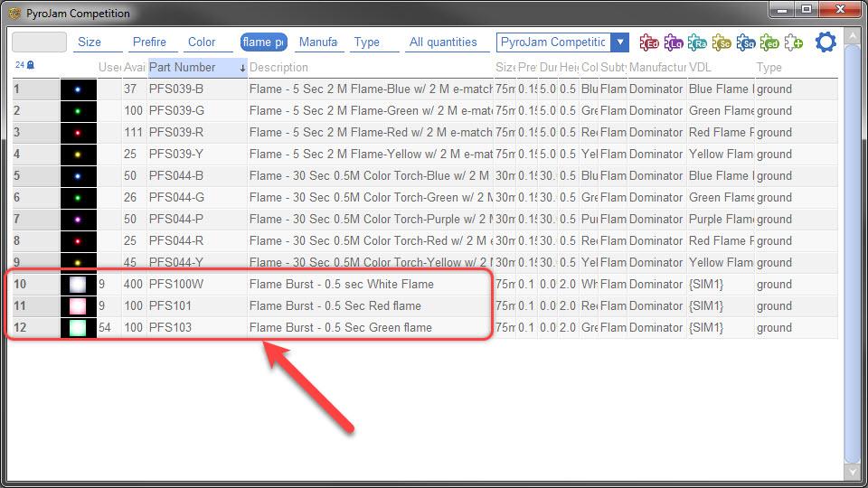The height and width of the screenshot is (488, 868).
Task: Open the All quantities filter
Action: pyautogui.click(x=443, y=42)
